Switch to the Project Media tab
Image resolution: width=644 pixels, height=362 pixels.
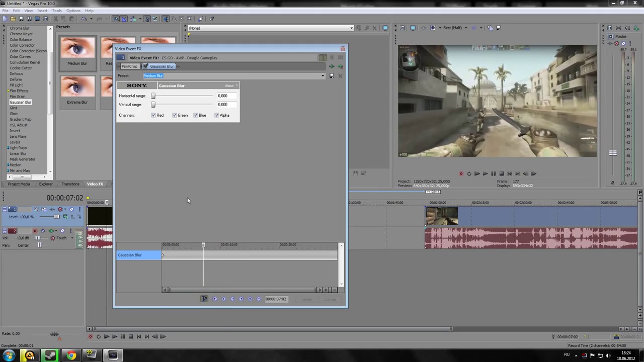coord(19,184)
